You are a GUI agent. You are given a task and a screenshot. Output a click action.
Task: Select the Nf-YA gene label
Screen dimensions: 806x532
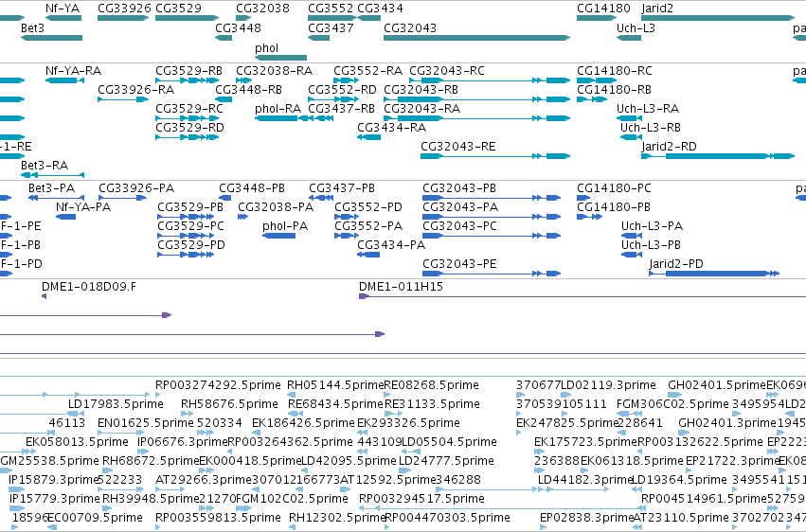coord(63,9)
